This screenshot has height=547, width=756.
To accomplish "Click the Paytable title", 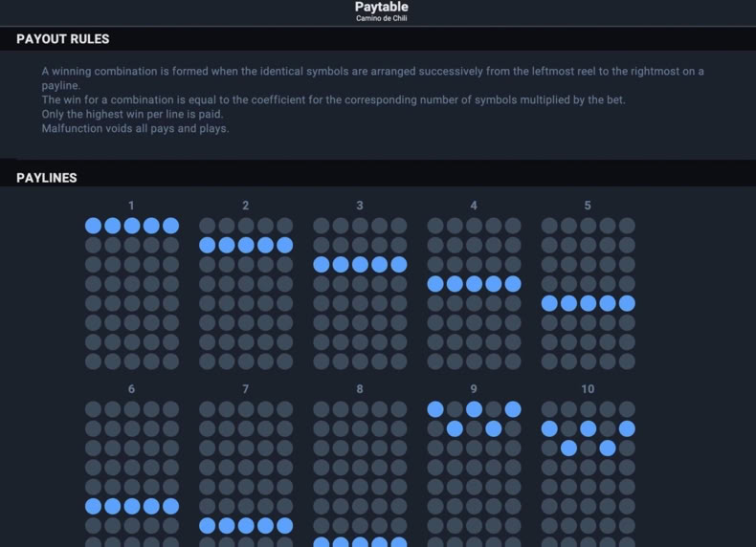I will tap(382, 7).
